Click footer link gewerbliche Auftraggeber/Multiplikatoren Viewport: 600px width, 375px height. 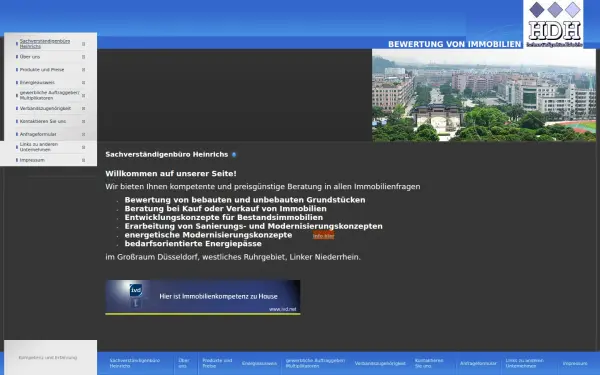click(x=315, y=363)
